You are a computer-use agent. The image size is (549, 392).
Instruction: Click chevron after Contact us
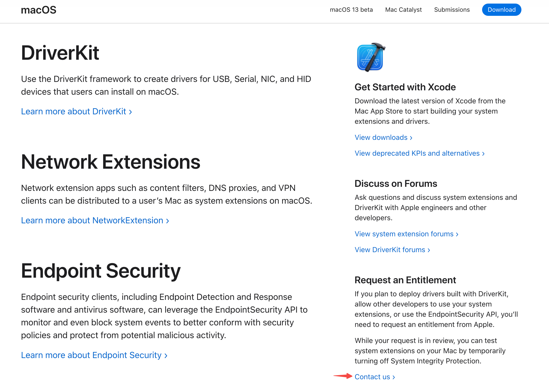[394, 377]
